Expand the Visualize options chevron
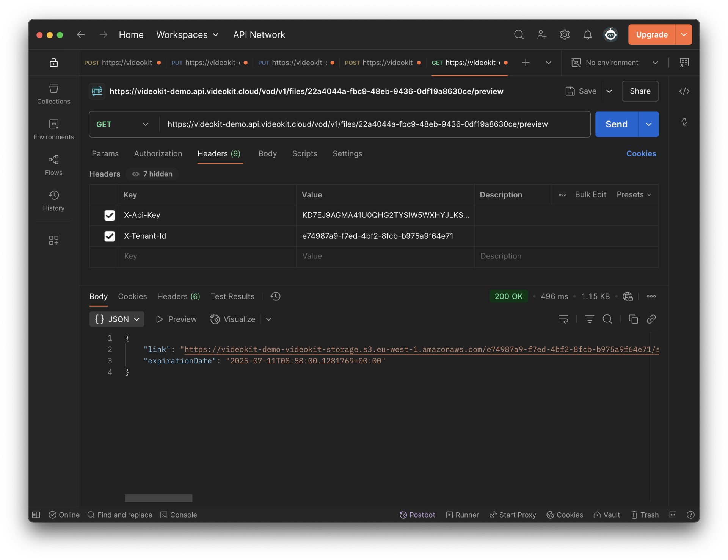Image resolution: width=728 pixels, height=560 pixels. point(268,319)
